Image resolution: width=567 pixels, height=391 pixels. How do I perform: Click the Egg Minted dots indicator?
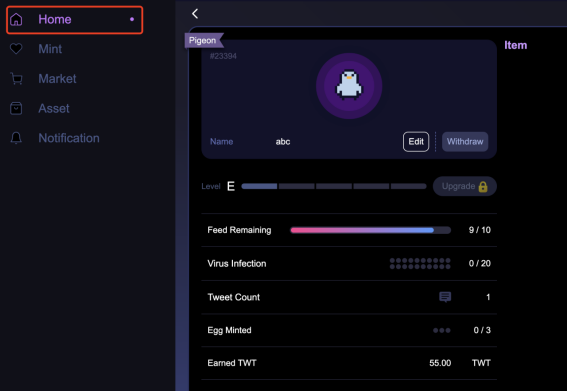(x=442, y=330)
